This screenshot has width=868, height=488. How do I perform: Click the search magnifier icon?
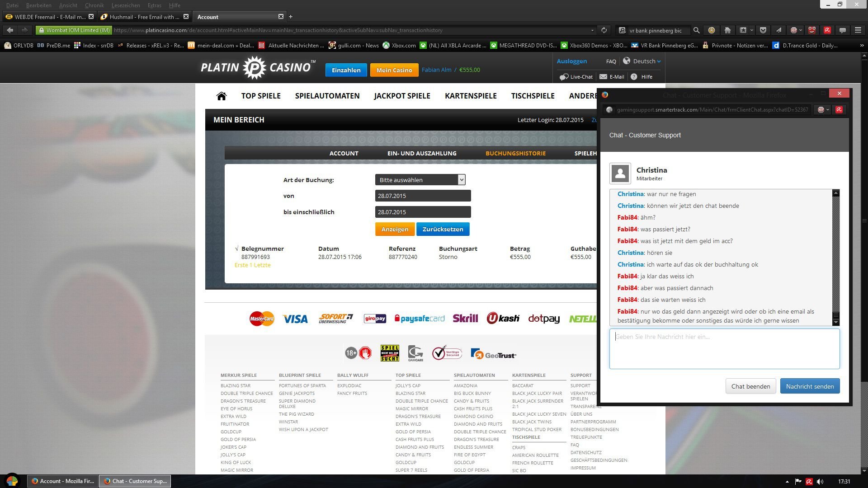click(x=696, y=30)
